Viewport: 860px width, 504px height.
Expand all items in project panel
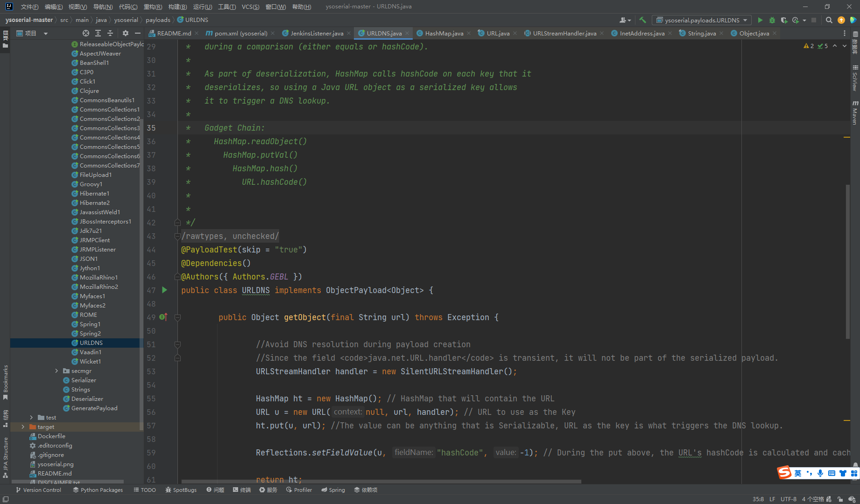pos(98,33)
